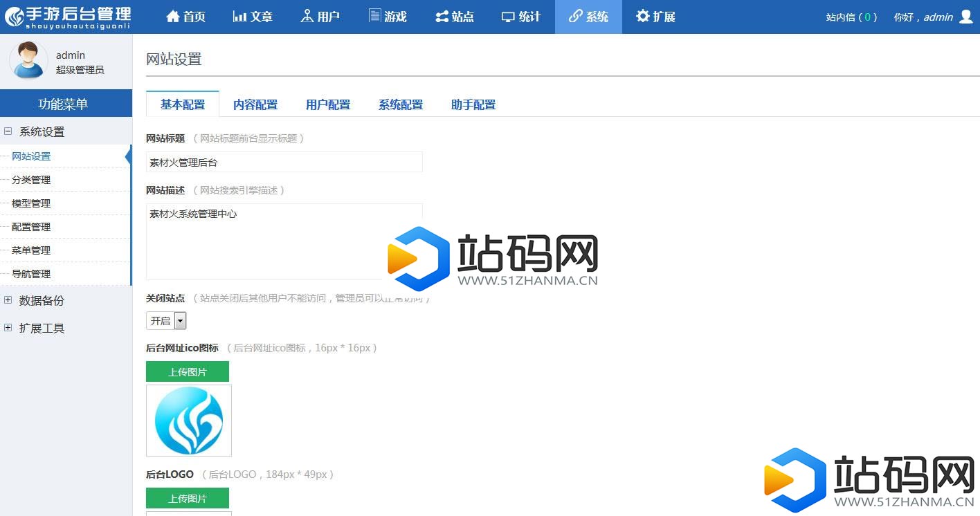Collapse the 系统设置 tree minus box
This screenshot has height=516, width=980.
[8, 131]
